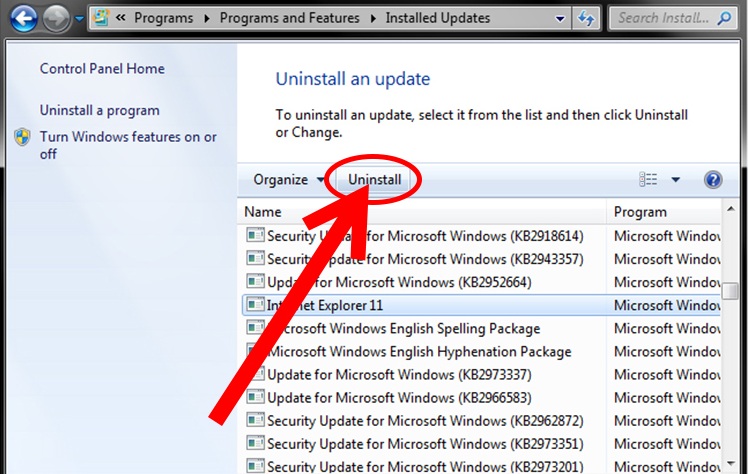
Task: Click icon of Update KB2952664
Action: pos(255,281)
